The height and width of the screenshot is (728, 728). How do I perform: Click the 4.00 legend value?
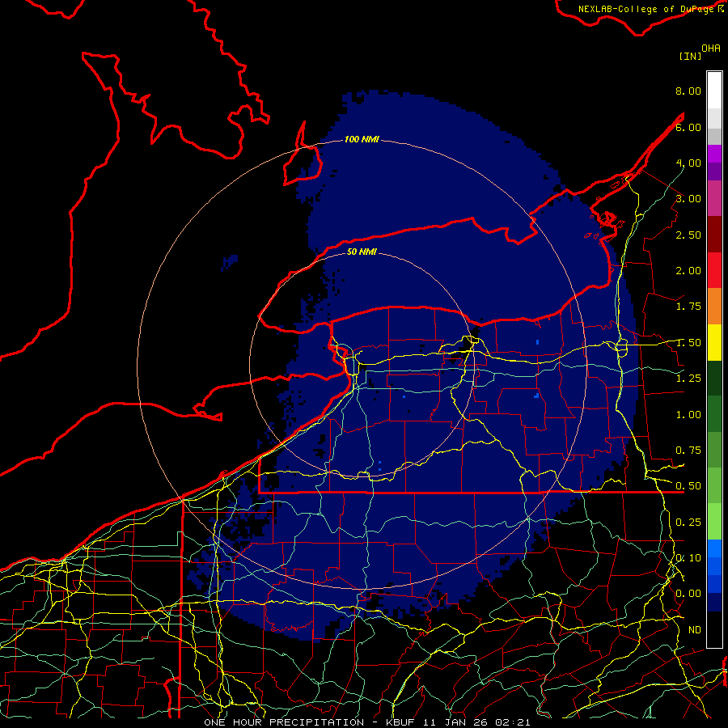coord(688,163)
